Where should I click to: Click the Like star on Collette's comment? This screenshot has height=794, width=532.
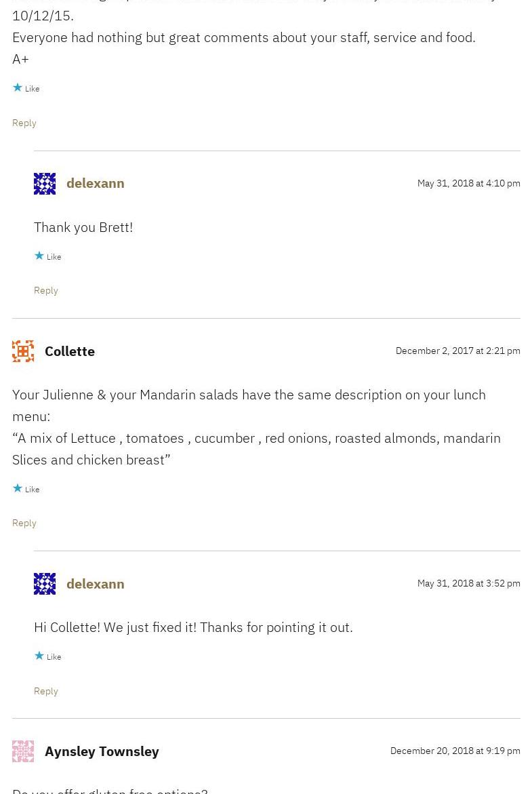pyautogui.click(x=18, y=489)
